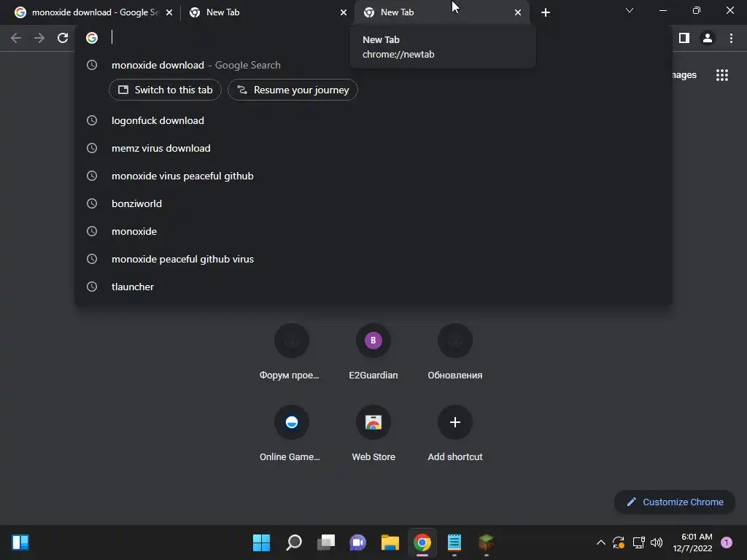The image size is (747, 560).
Task: Open a new tab with plus button
Action: point(546,12)
